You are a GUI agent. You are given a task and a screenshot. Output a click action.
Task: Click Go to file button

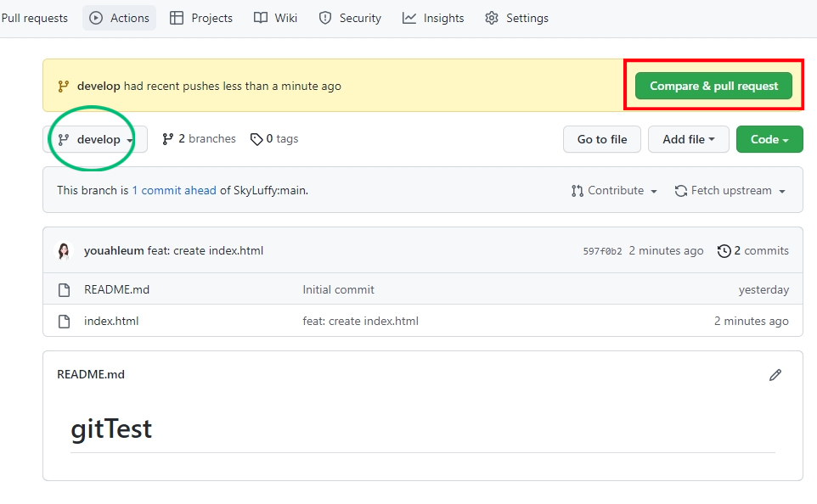click(x=602, y=139)
